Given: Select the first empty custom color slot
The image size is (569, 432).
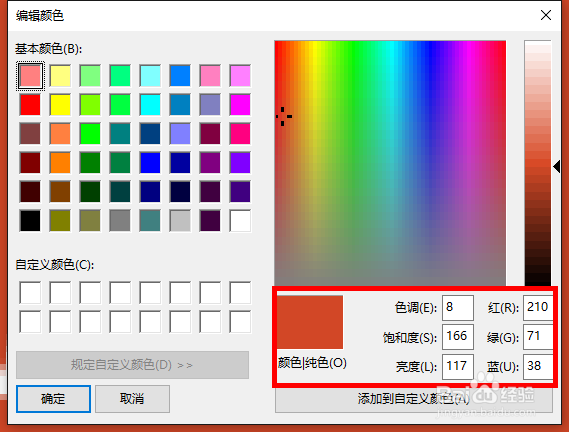Looking at the screenshot, I should tap(30, 293).
